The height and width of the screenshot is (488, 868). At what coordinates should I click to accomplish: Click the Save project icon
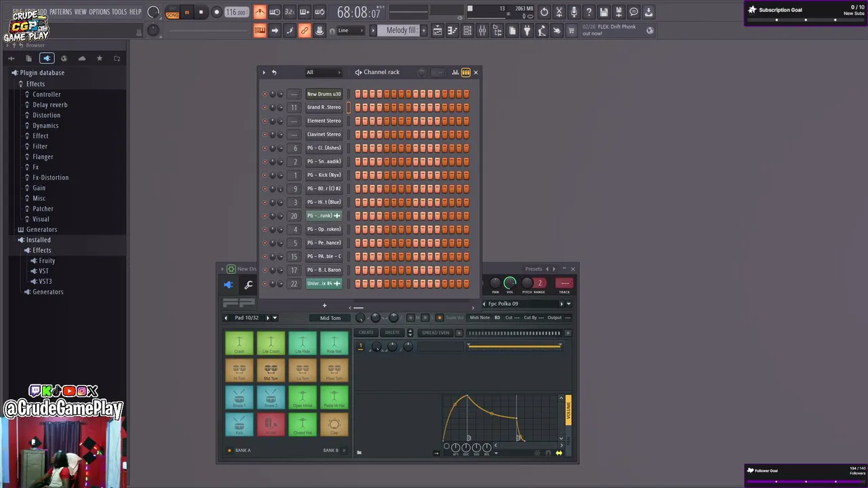(x=604, y=12)
